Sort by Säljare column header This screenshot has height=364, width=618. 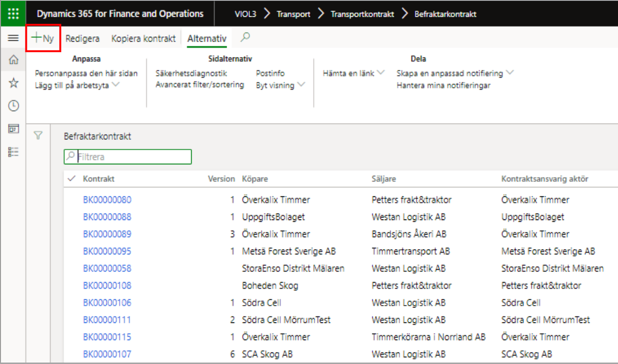click(384, 179)
